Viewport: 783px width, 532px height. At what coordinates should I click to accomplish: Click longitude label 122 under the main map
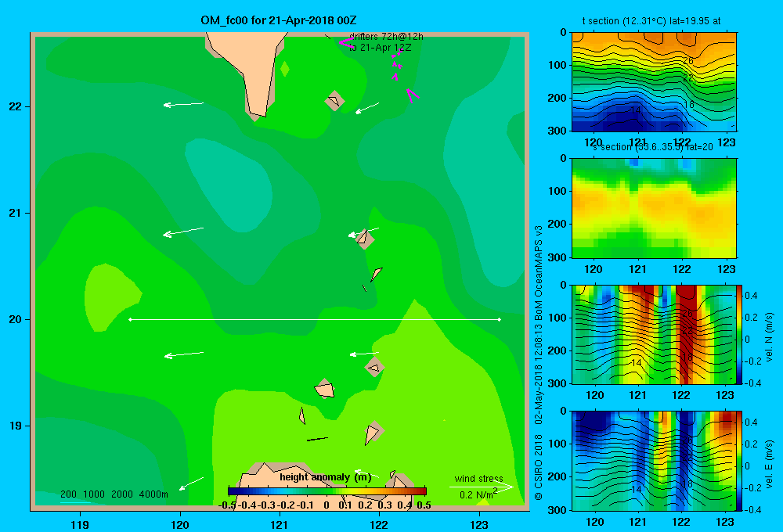(379, 524)
